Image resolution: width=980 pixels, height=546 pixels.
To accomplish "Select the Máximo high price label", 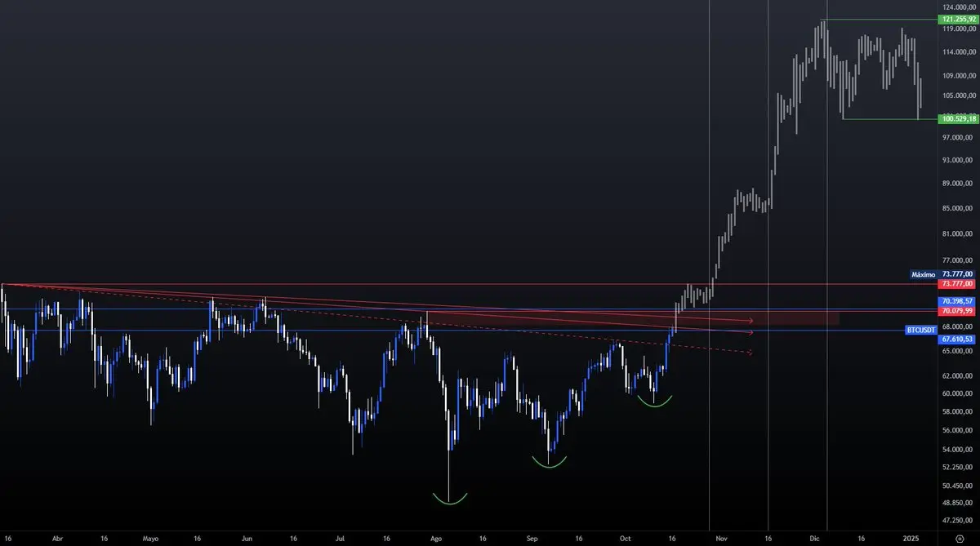I will pos(924,275).
